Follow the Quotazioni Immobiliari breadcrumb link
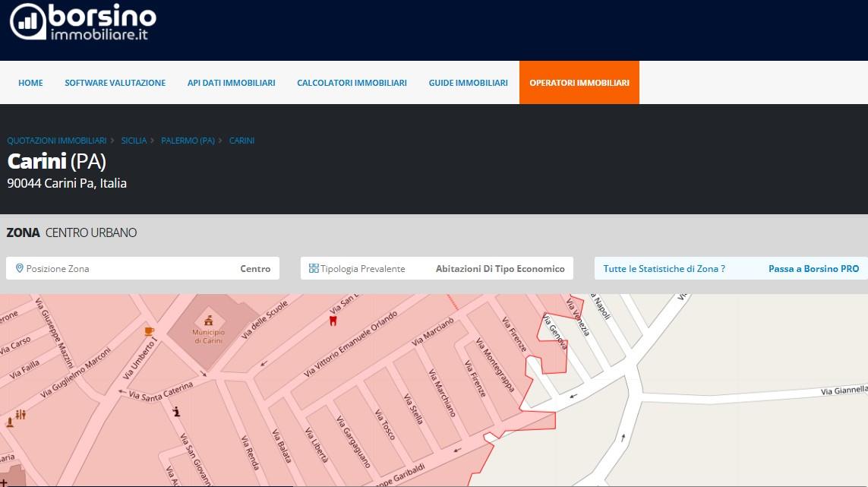 tap(56, 141)
